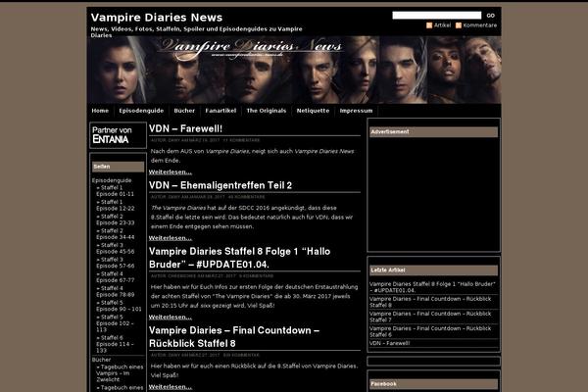This screenshot has width=588, height=392.
Task: Open Hallo Bruder entry in Letzte Artikel
Action: coord(432,287)
